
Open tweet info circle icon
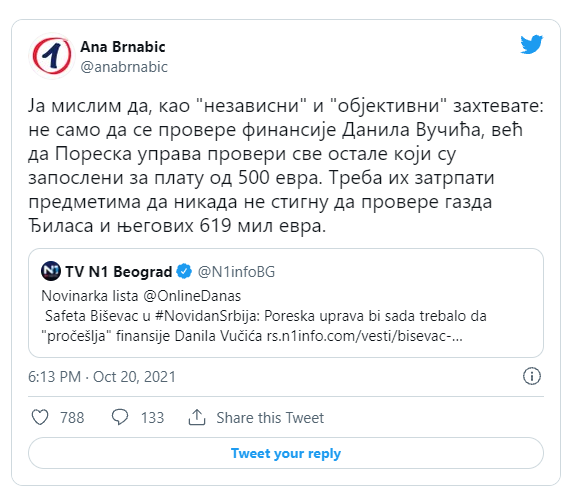point(532,376)
